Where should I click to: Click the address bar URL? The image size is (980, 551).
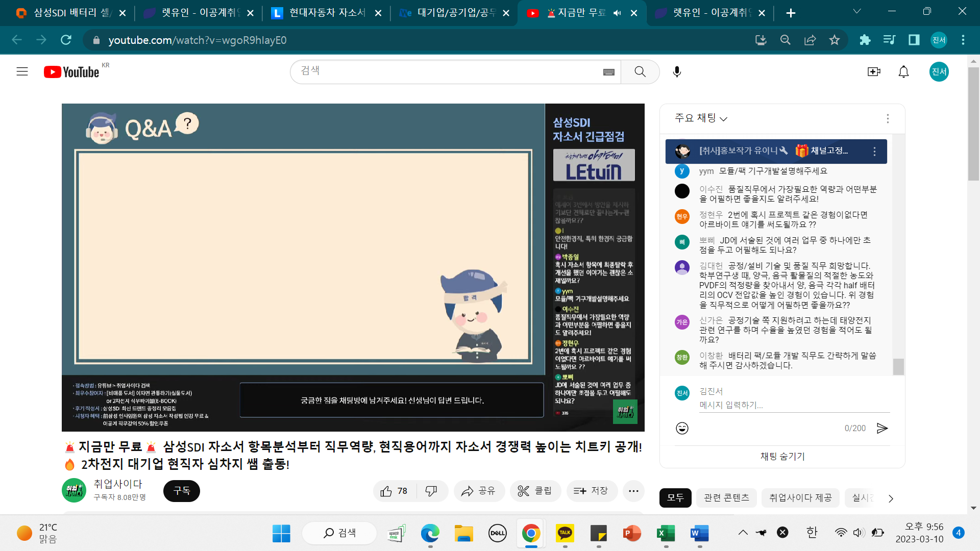[197, 40]
